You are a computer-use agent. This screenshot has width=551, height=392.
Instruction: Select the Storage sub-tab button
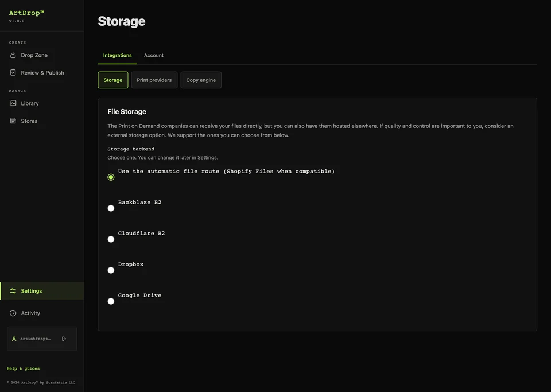[113, 80]
